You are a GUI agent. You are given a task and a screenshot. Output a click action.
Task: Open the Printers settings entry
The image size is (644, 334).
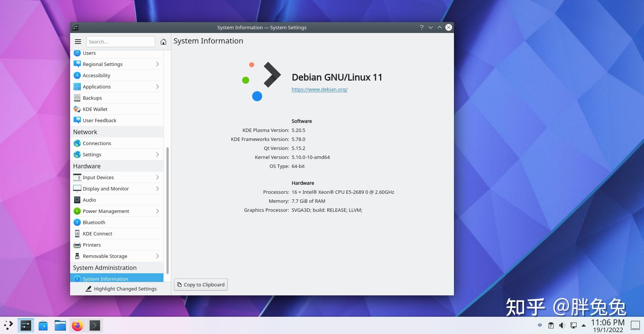(x=117, y=245)
